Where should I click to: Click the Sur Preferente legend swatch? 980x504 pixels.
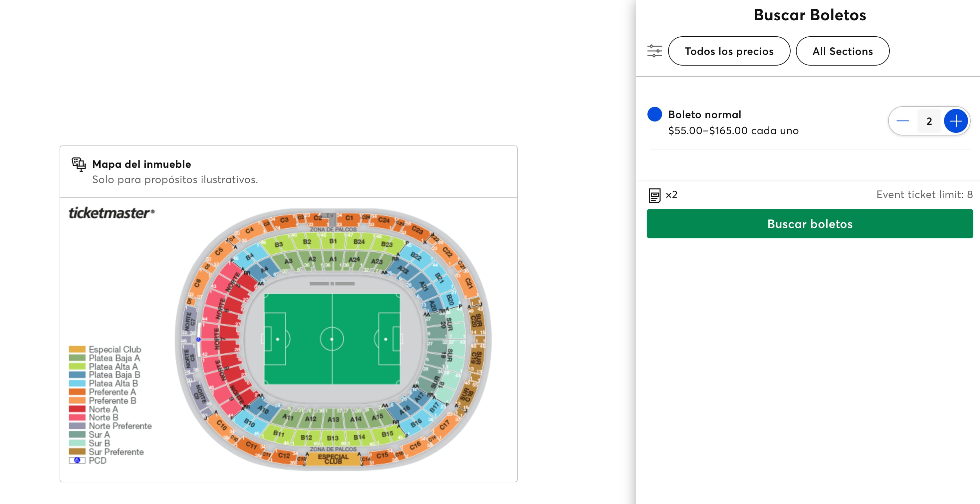(x=77, y=452)
